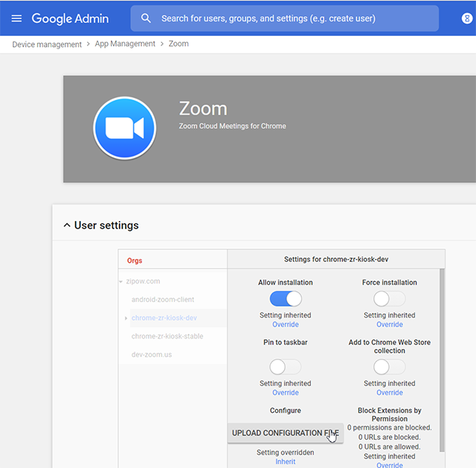Click Upload Configuration File button
The image size is (476, 468).
tap(286, 433)
